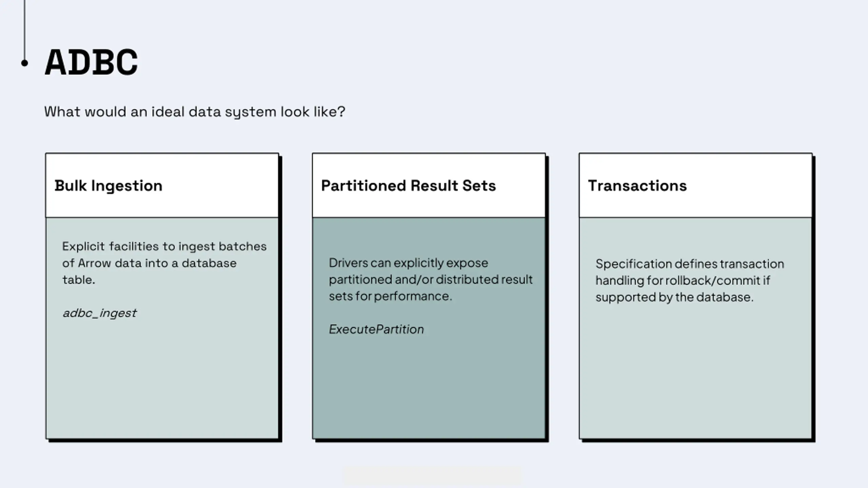Click empty light teal area under adbc_ingest
Viewport: 868px width, 488px height.
coord(162,380)
